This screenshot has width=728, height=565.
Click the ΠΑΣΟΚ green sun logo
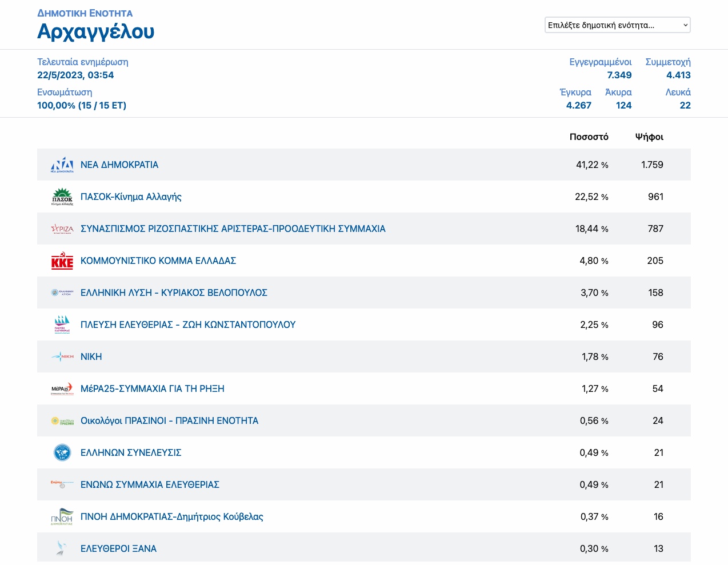click(x=62, y=197)
